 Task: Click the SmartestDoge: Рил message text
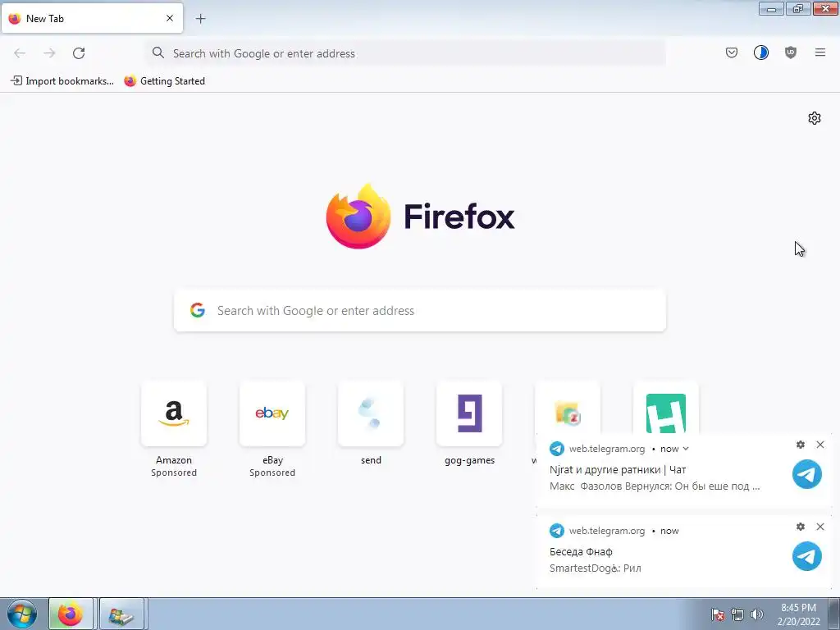596,568
